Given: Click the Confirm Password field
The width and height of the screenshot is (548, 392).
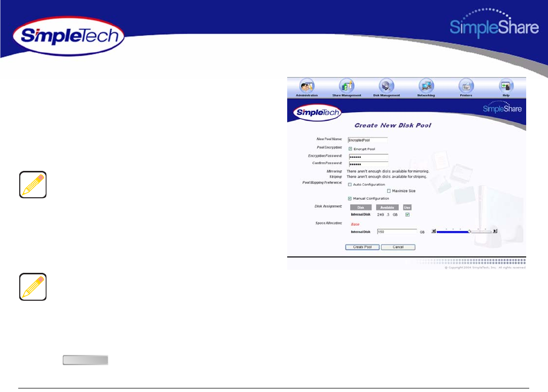Looking at the screenshot, I should (x=369, y=164).
